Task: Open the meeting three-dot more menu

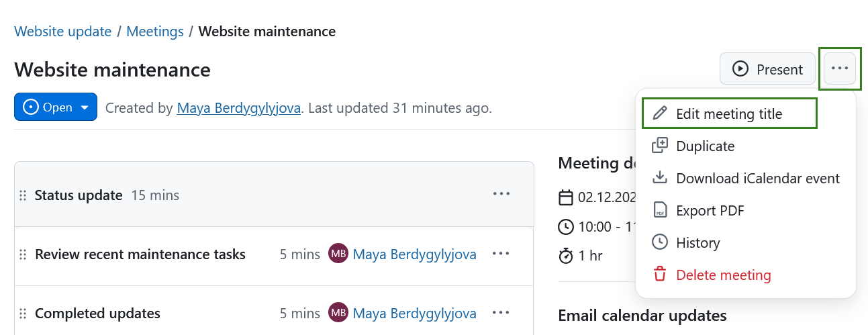Action: (840, 68)
